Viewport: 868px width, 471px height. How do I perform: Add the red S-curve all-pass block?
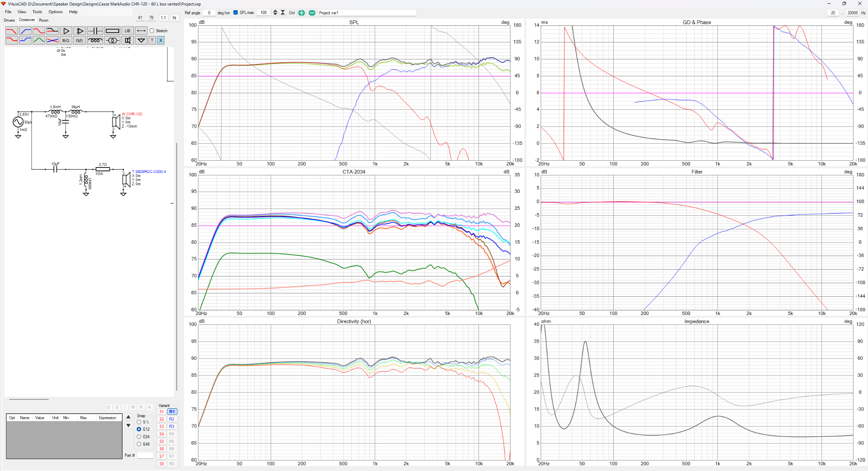click(39, 31)
